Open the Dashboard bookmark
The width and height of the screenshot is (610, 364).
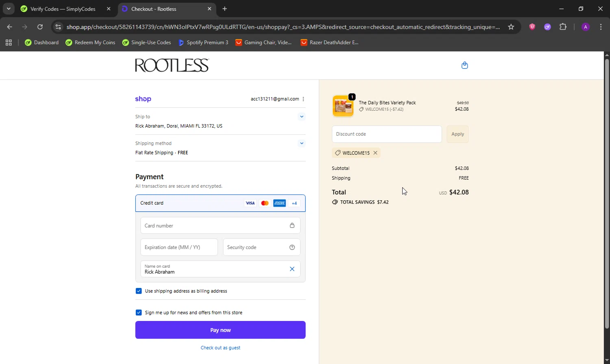pos(41,42)
